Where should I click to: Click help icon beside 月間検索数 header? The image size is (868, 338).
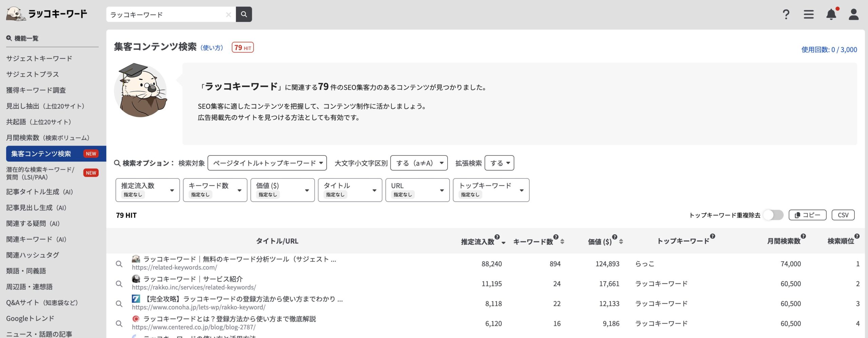click(x=803, y=236)
